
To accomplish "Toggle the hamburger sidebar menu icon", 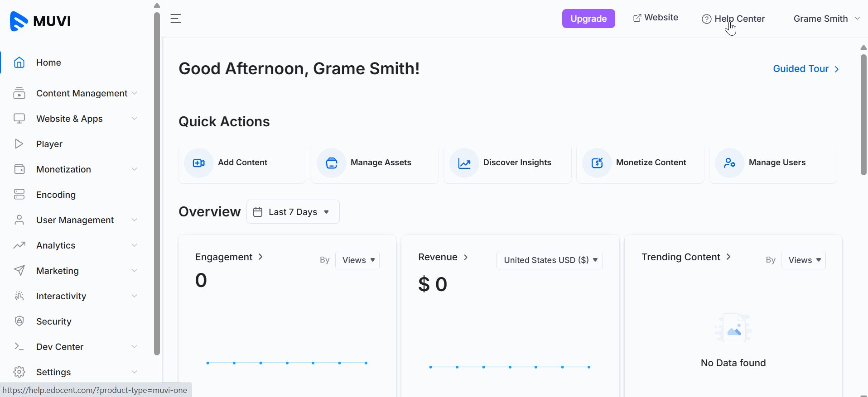I will [176, 19].
